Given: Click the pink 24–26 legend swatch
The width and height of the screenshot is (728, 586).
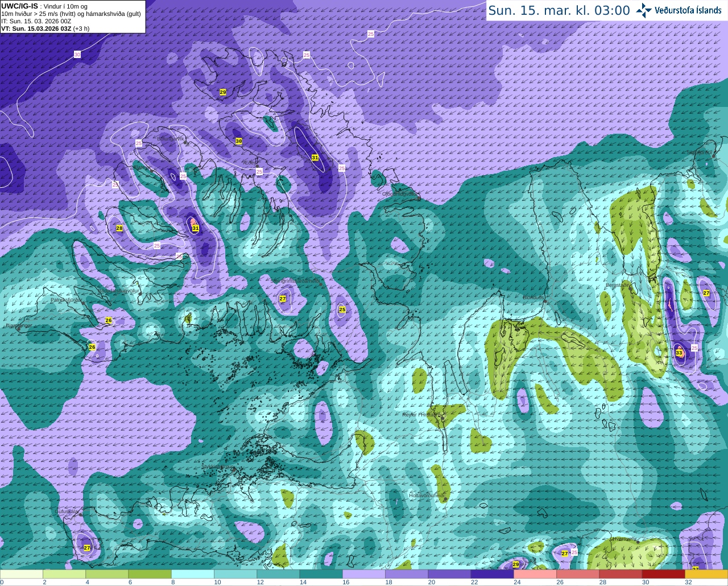Looking at the screenshot, I should point(535,574).
